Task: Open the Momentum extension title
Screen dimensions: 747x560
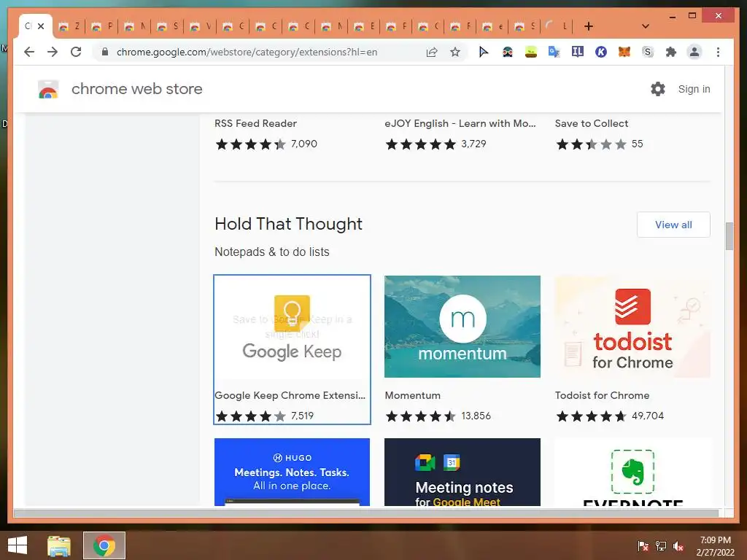Action: (413, 395)
